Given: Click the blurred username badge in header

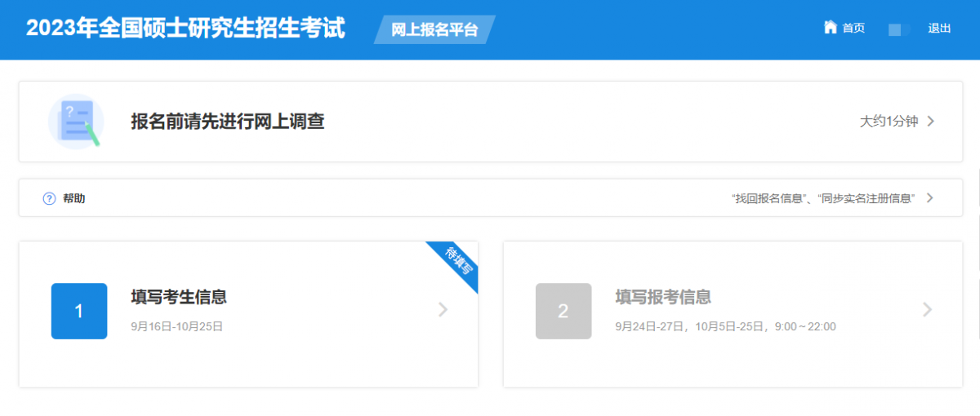Looking at the screenshot, I should pos(899,29).
